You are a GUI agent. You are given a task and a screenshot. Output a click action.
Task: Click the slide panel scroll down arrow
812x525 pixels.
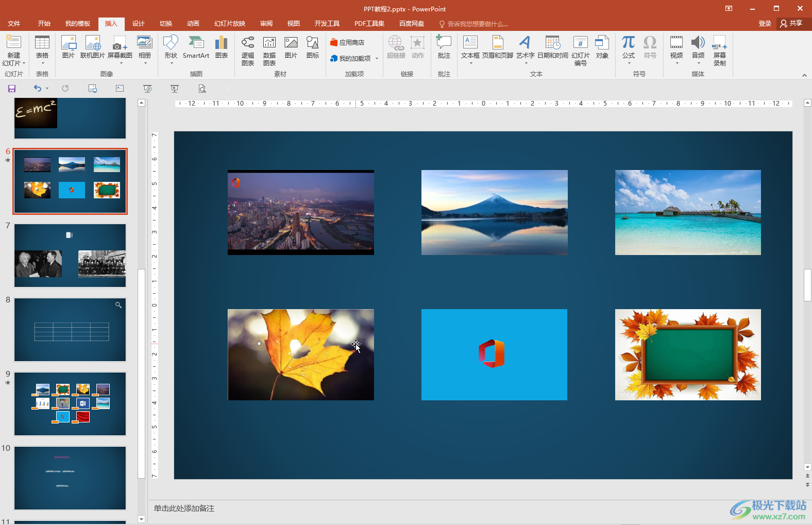point(142,519)
